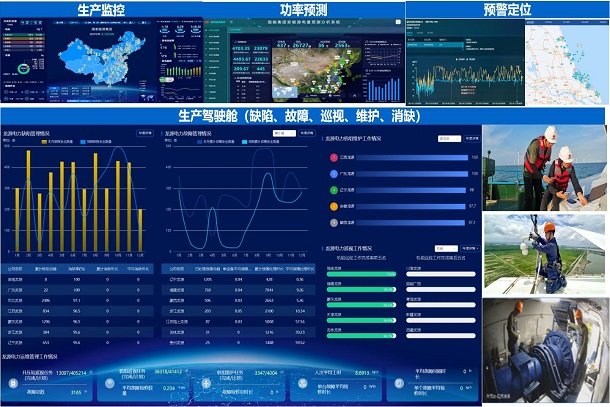610x407 pixels.
Task: Click round icon on the 13097/405214 card
Action: pos(13,383)
